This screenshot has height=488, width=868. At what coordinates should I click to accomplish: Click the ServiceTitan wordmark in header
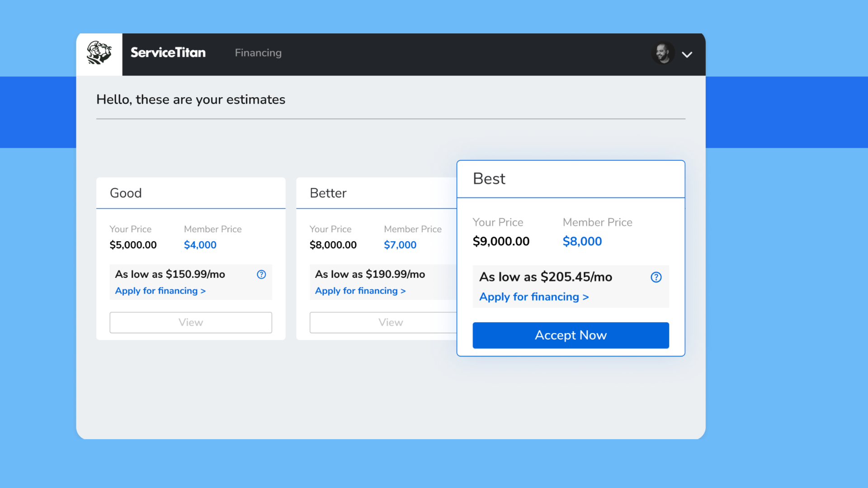[x=168, y=53]
